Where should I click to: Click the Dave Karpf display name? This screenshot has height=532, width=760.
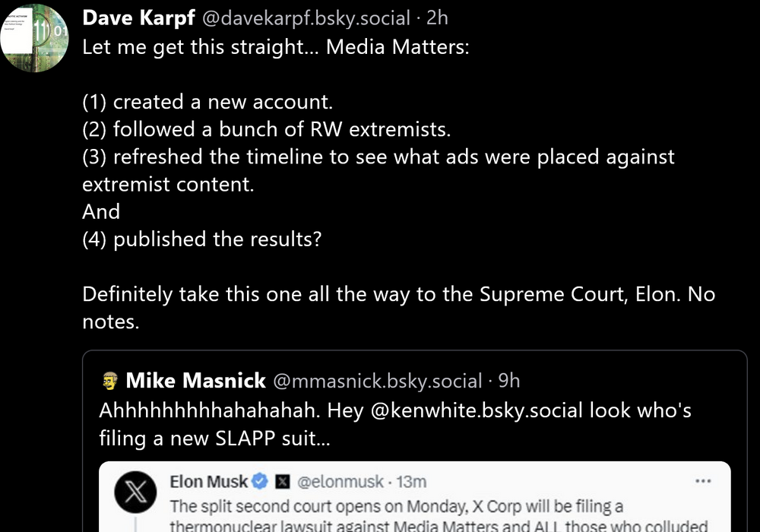[138, 17]
